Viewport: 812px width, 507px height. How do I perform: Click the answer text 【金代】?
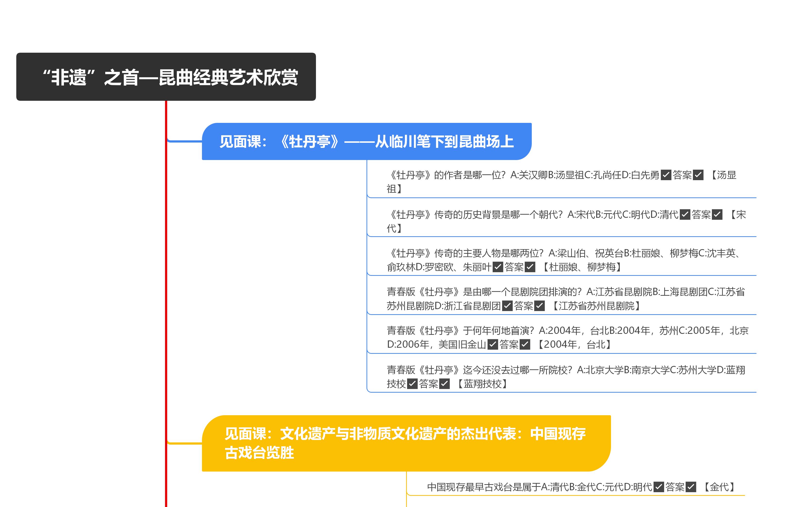coord(719,487)
